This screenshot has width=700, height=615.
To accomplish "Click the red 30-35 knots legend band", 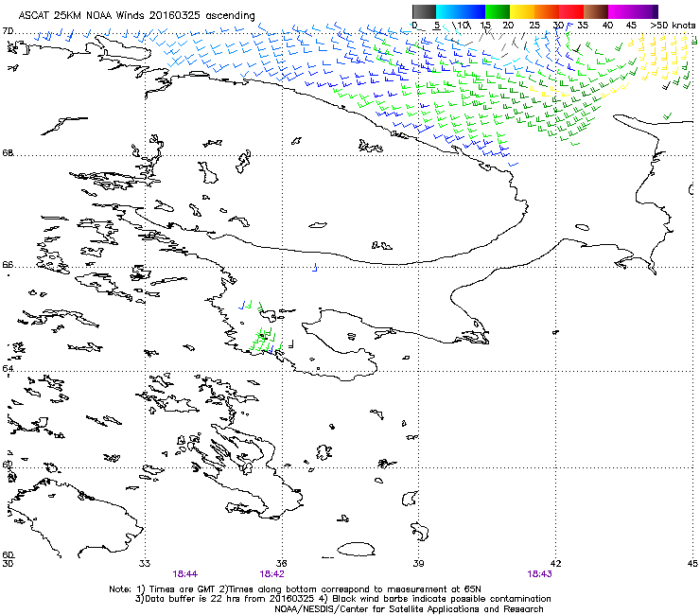I will click(x=571, y=11).
